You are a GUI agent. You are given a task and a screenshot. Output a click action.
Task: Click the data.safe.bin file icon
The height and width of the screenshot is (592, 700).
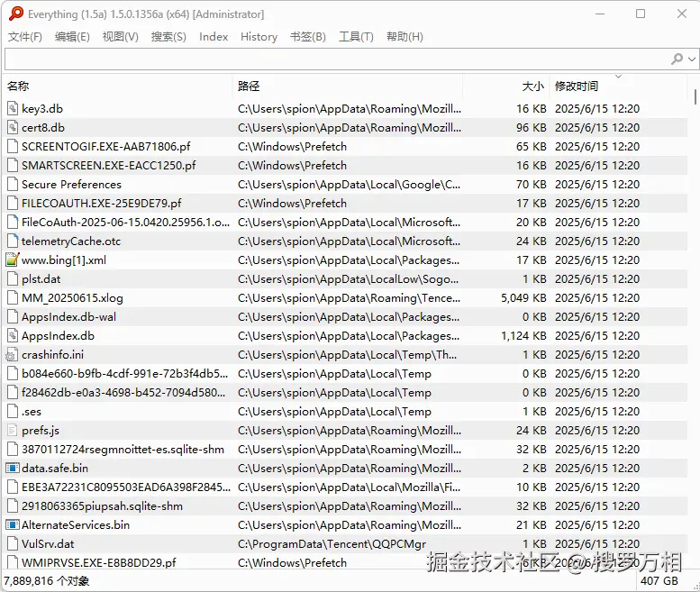(x=13, y=468)
